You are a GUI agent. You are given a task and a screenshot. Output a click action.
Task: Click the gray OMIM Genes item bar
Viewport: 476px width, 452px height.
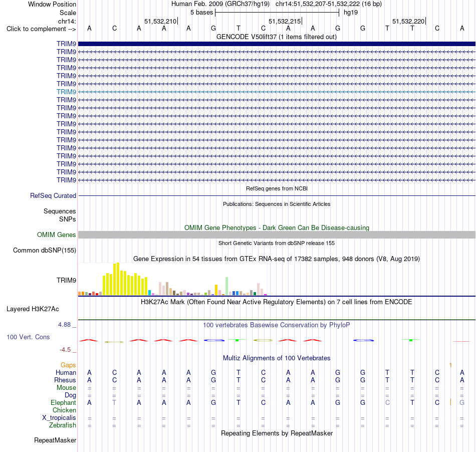pyautogui.click(x=277, y=235)
